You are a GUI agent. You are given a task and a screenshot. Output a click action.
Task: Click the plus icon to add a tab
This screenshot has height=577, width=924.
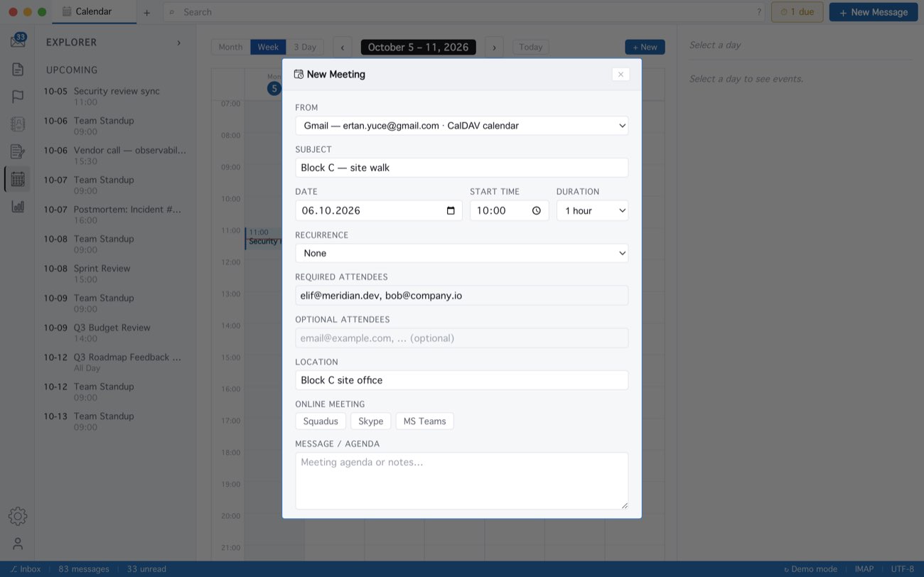[146, 12]
